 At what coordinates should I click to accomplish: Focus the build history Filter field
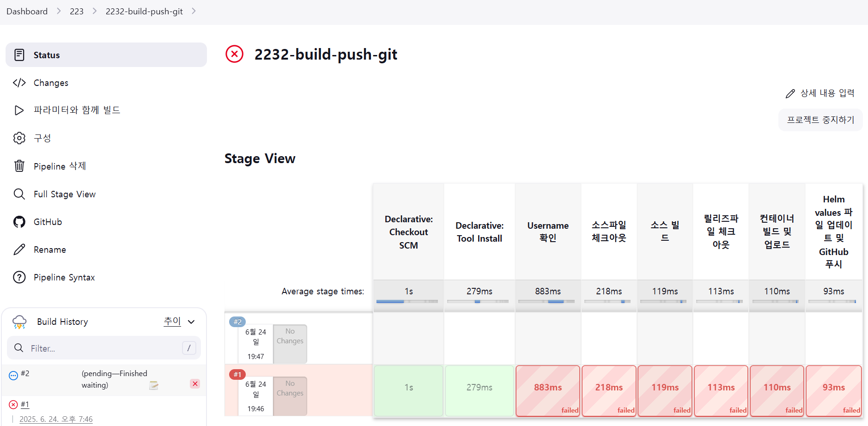tap(104, 348)
